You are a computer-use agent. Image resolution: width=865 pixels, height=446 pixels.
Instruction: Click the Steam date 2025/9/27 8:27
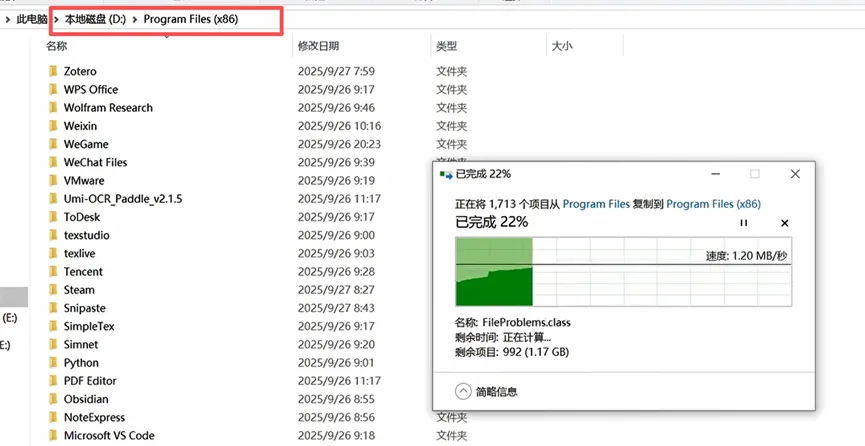click(x=336, y=290)
